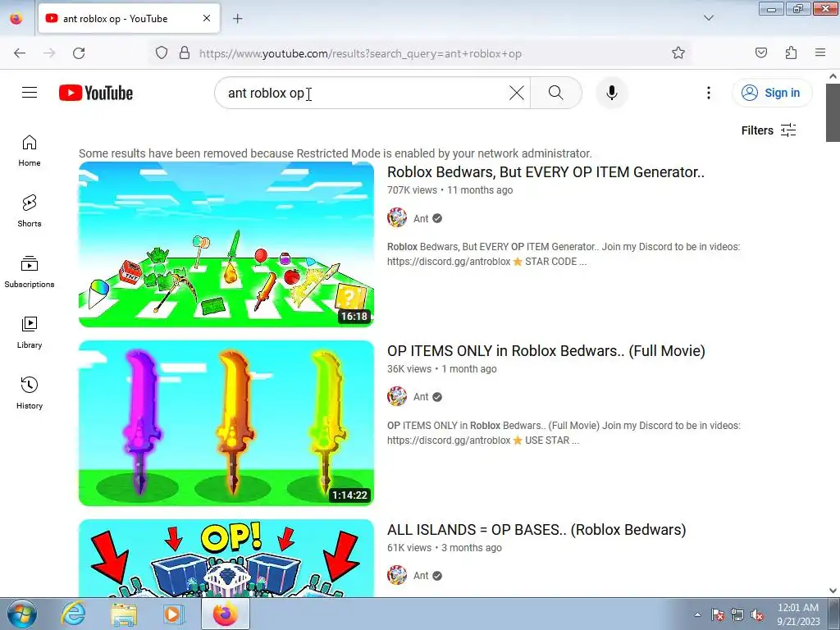Image resolution: width=840 pixels, height=630 pixels.
Task: Click the muted volume tray icon
Action: [757, 614]
